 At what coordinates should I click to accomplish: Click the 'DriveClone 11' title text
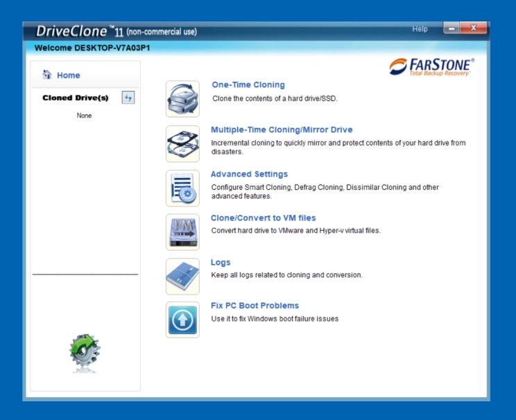pyautogui.click(x=79, y=32)
